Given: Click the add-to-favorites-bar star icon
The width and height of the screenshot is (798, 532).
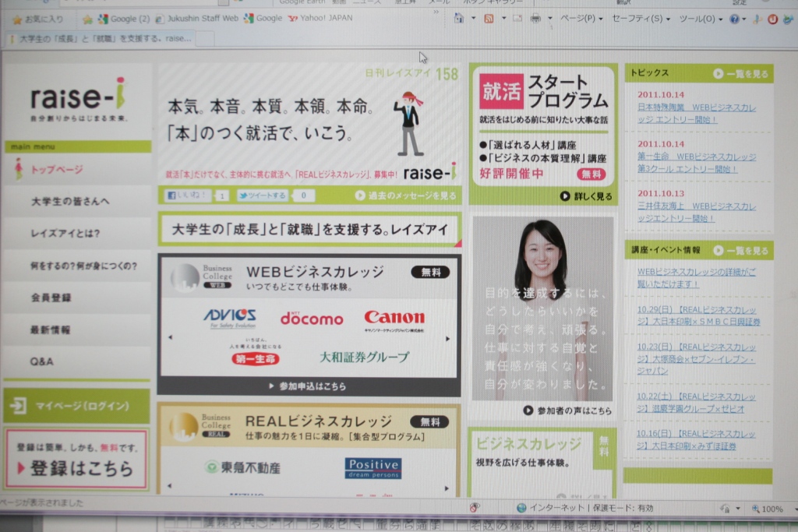Looking at the screenshot, I should (x=87, y=19).
